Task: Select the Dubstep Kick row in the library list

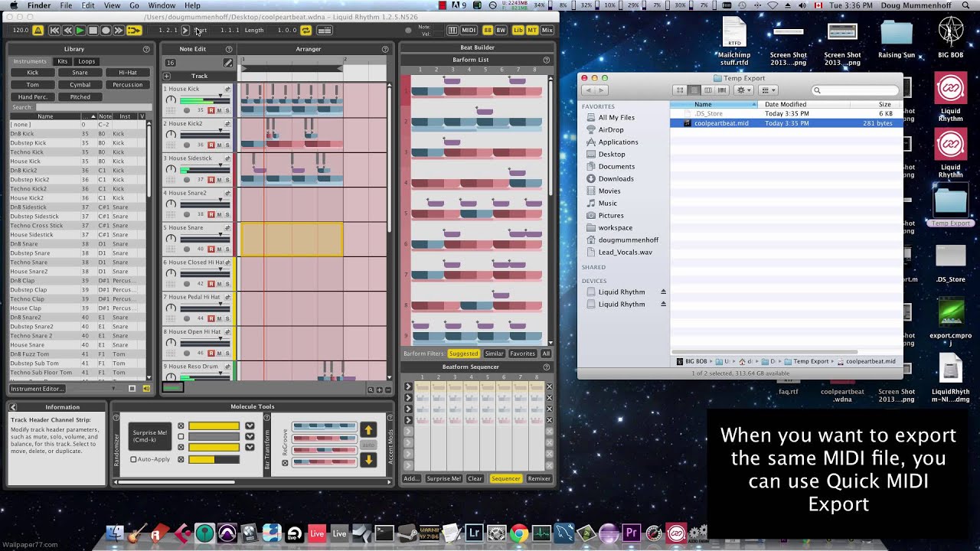Action: [x=77, y=143]
